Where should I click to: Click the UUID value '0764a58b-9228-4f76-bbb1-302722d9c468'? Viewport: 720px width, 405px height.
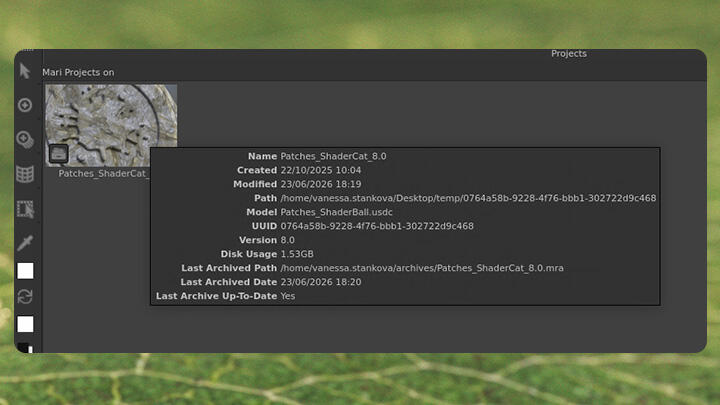click(x=377, y=226)
